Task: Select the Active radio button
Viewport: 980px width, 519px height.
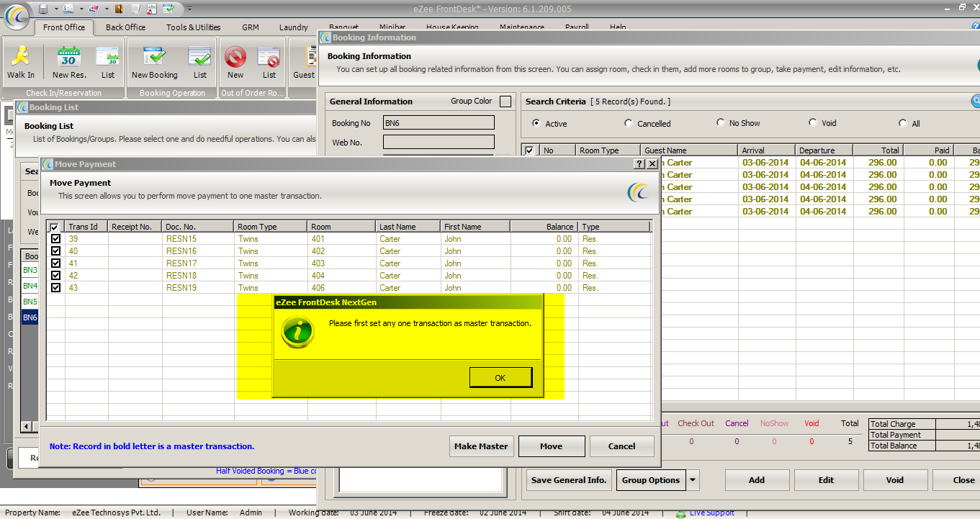Action: pos(536,123)
